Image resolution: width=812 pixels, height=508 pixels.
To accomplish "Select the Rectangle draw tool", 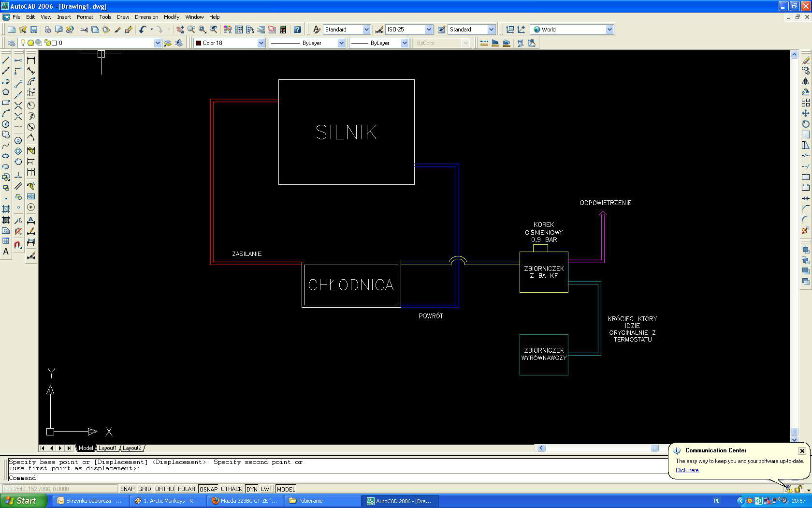I will click(6, 103).
